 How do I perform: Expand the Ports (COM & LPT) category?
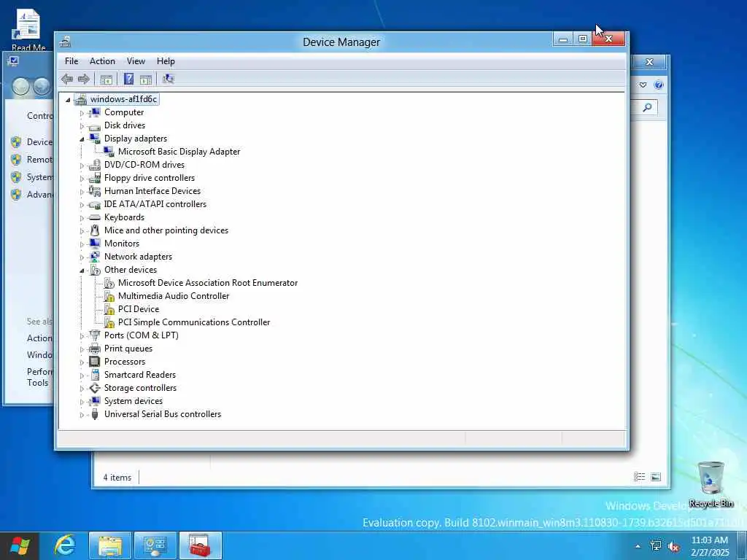pos(82,335)
